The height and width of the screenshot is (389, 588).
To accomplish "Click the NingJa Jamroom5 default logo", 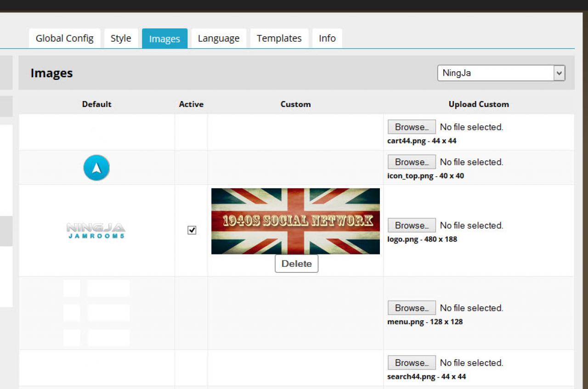I will click(x=96, y=231).
